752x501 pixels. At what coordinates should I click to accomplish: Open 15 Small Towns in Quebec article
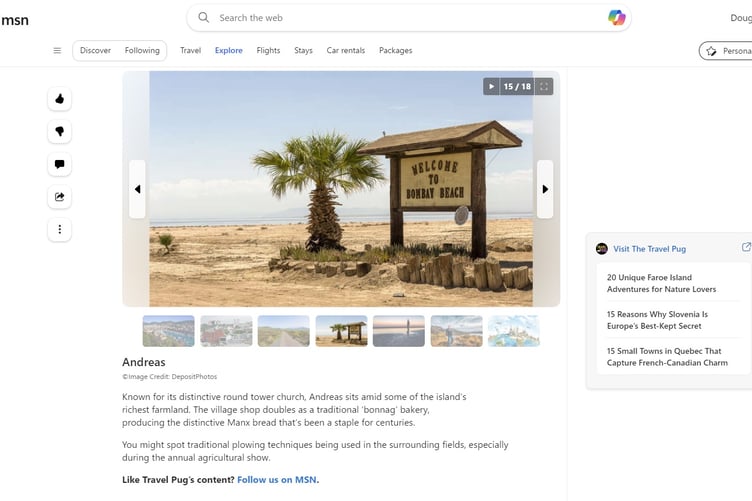667,357
